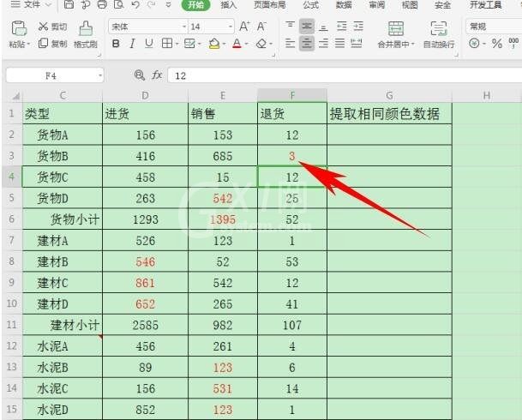522x420 pixels.
Task: Open the Name Box F4 dropdown
Action: tap(100, 75)
